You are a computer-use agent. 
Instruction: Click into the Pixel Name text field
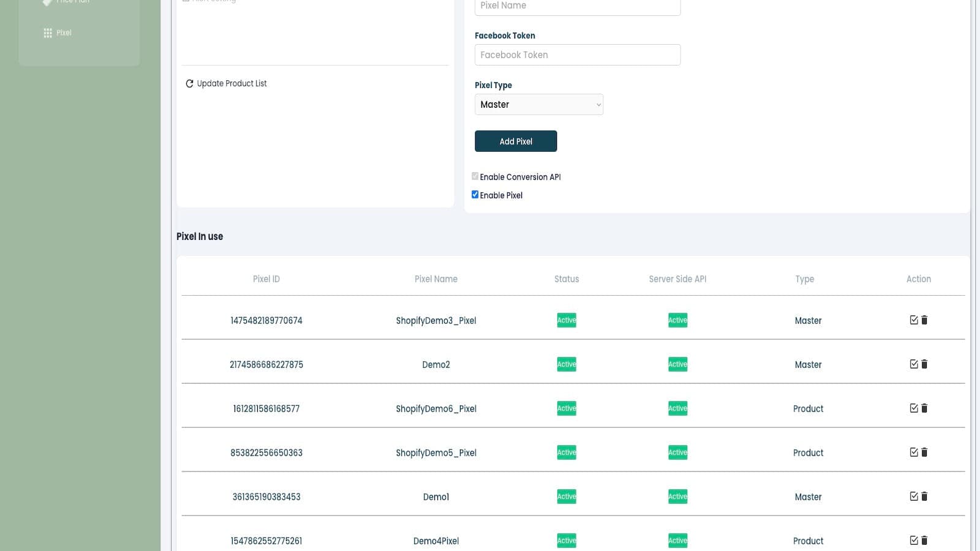tap(577, 6)
